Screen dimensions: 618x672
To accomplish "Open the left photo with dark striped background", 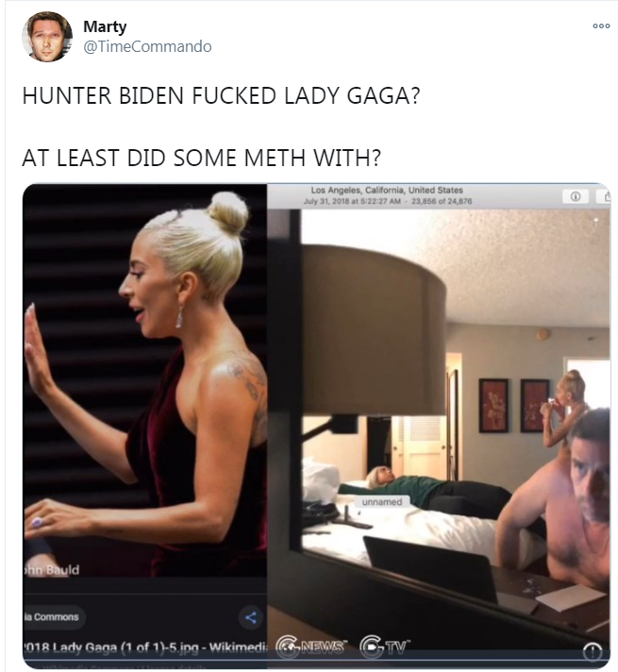I will pyautogui.click(x=145, y=380).
